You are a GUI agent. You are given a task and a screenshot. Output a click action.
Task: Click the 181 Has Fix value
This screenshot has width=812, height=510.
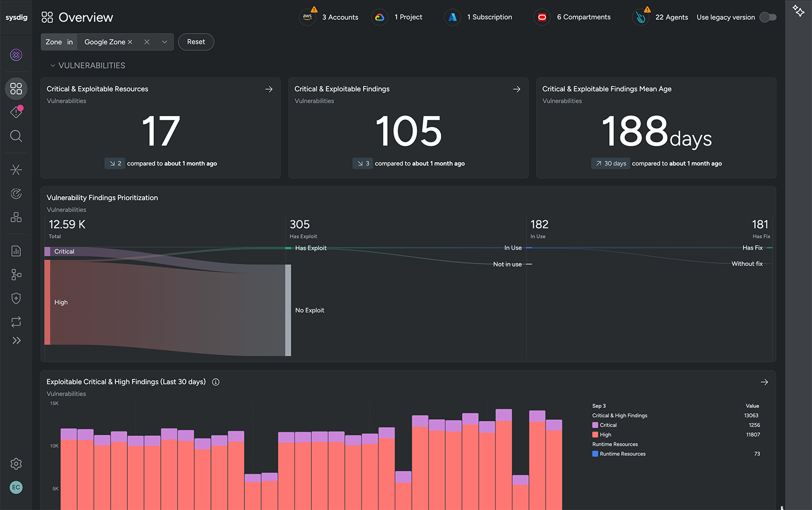[760, 225]
